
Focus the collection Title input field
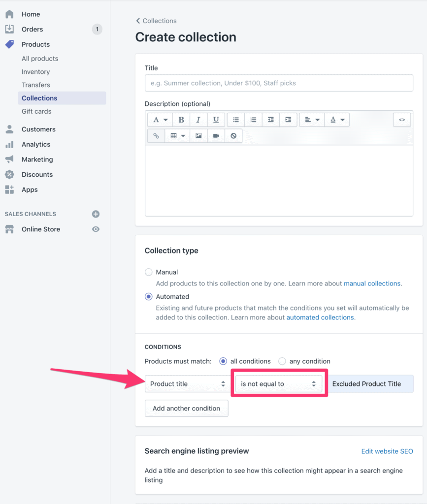tap(279, 83)
